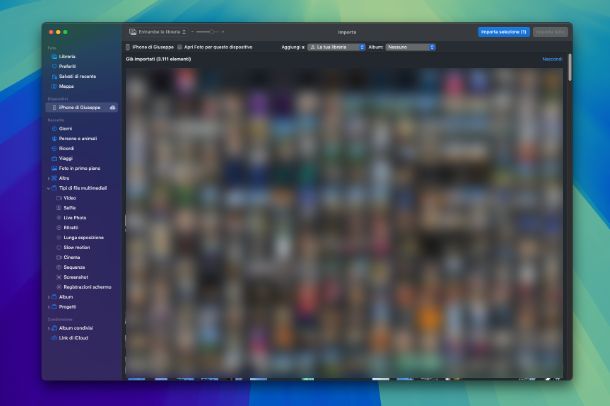
Task: Click the Già importati section header
Action: 158,59
